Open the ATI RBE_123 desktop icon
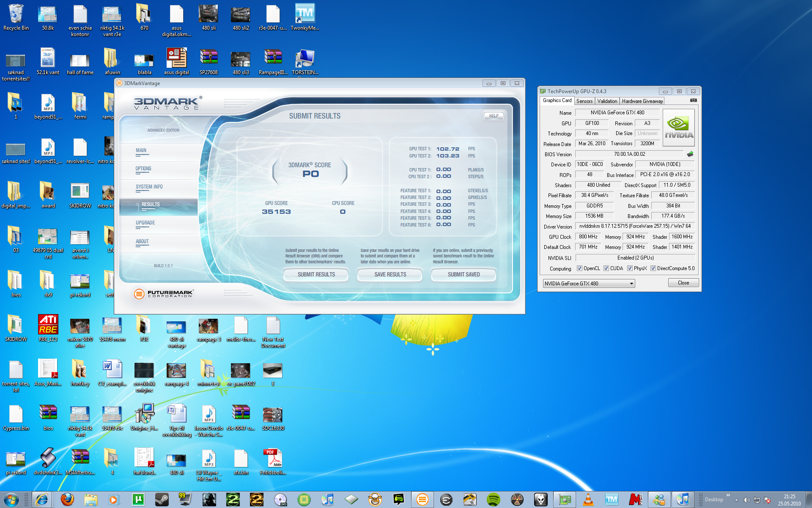The height and width of the screenshot is (508, 812). (48, 329)
